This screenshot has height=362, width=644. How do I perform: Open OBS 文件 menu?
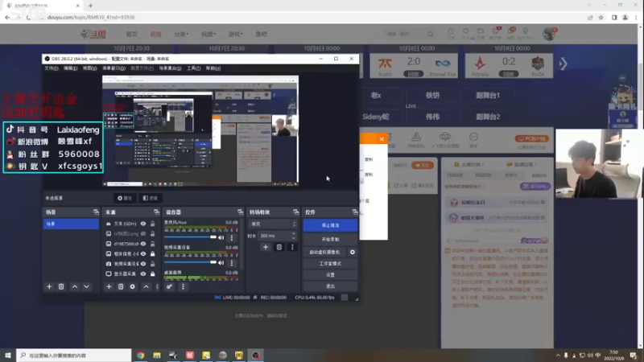pos(52,68)
